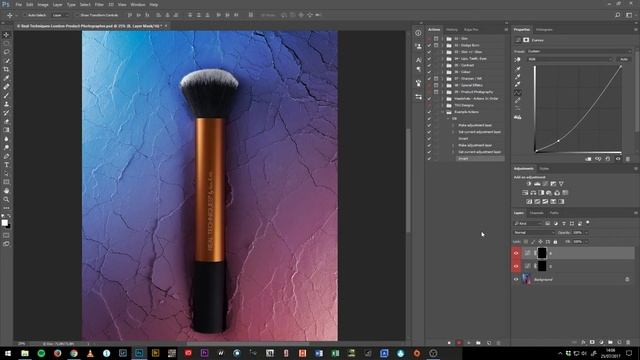Switch to the Channels tab
The width and height of the screenshot is (640, 360).
tap(536, 213)
